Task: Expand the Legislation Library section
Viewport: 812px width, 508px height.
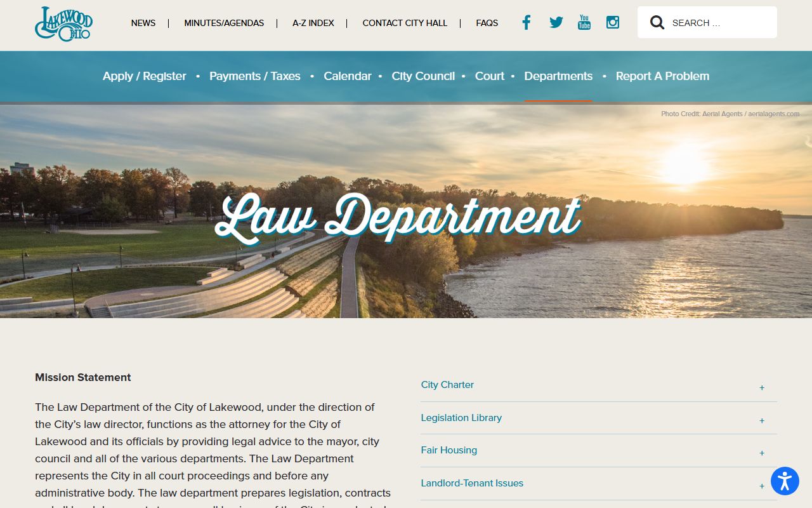Action: point(598,418)
